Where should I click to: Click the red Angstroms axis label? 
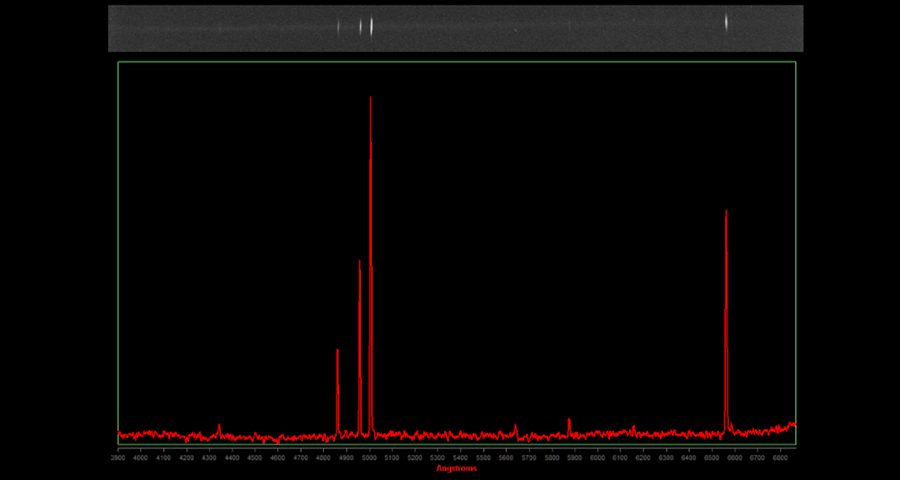pyautogui.click(x=456, y=468)
